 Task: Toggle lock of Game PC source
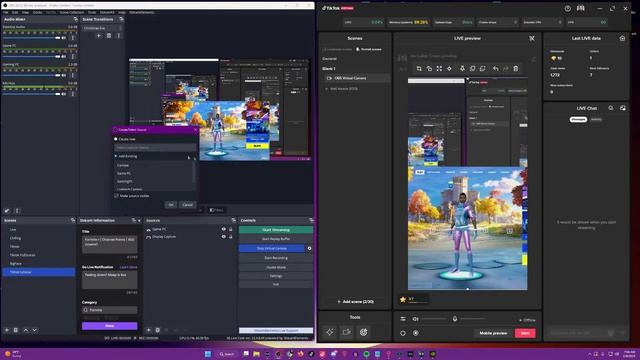231,229
